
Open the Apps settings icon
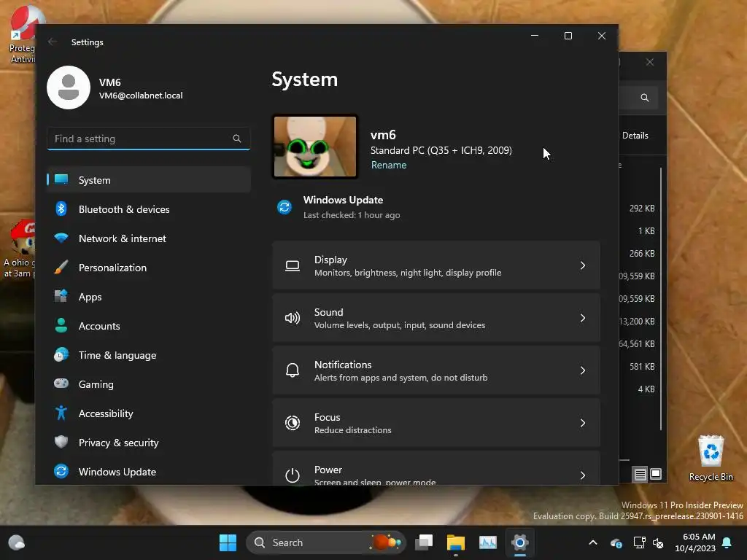click(61, 297)
